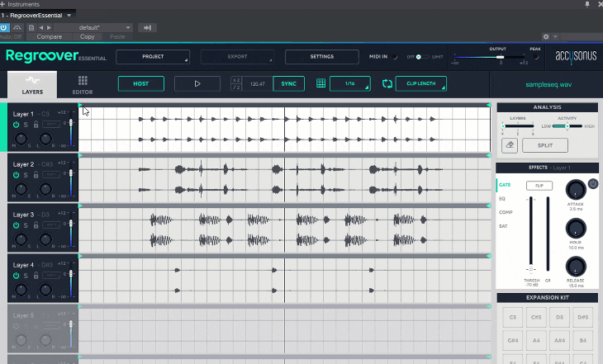Toggle the plugin bypass power button in host toolbar

[x=4, y=28]
